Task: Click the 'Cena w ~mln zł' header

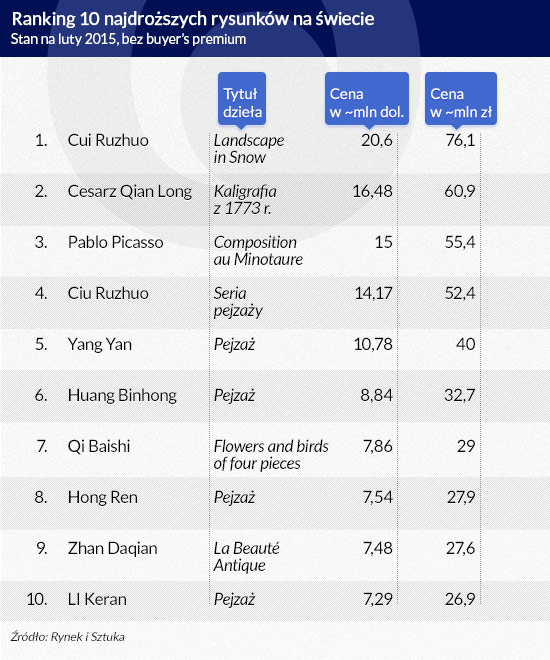Action: [461, 99]
